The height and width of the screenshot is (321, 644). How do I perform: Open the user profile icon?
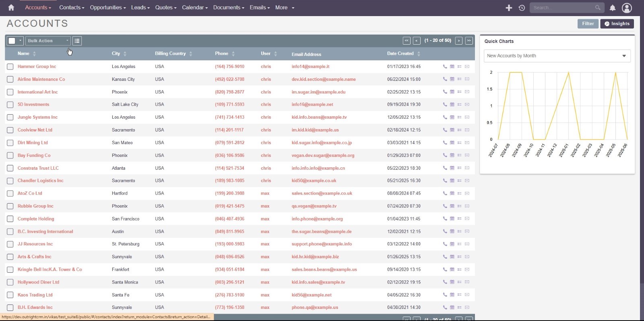[x=627, y=8]
